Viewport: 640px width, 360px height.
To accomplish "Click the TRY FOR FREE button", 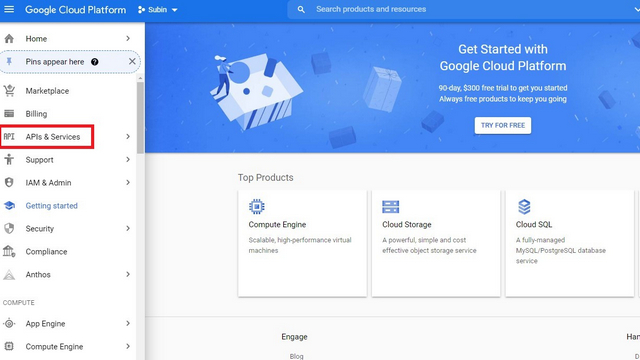I will tap(502, 125).
